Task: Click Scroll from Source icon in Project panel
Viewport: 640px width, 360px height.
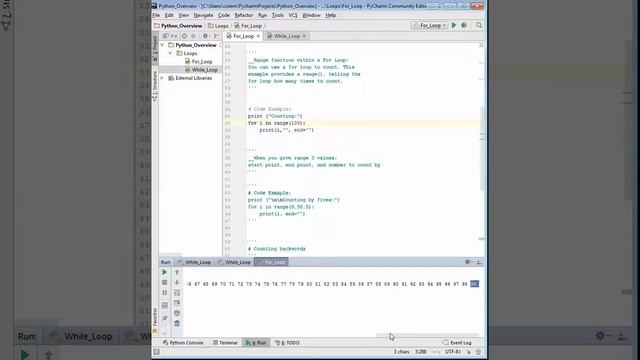Action: coord(184,36)
